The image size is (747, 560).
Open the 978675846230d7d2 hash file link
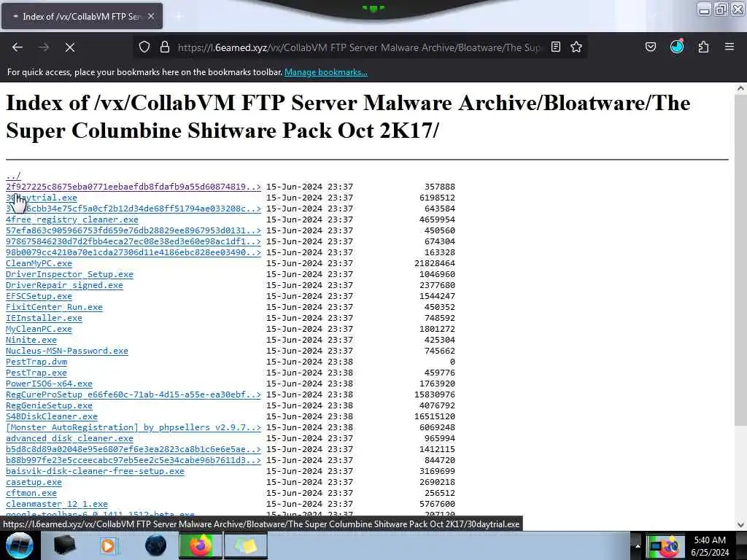(x=133, y=241)
